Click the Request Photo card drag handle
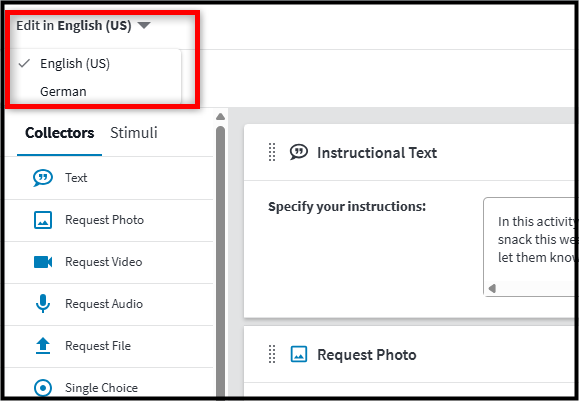Screen dimensions: 579x401 (272, 354)
